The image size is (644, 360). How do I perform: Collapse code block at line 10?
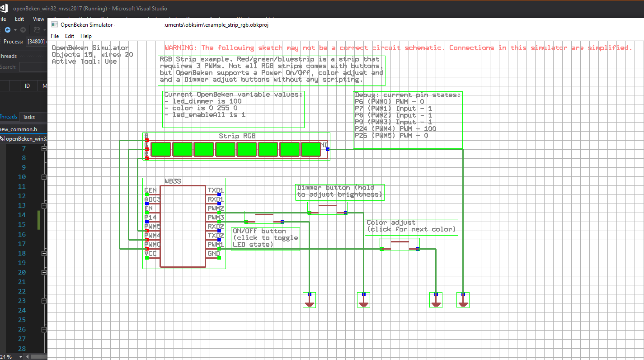(44, 177)
